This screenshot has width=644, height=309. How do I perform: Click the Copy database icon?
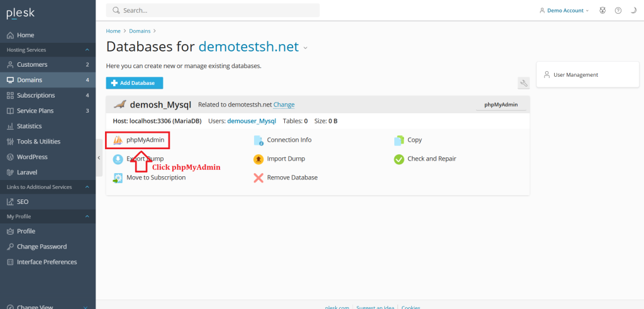coord(399,140)
